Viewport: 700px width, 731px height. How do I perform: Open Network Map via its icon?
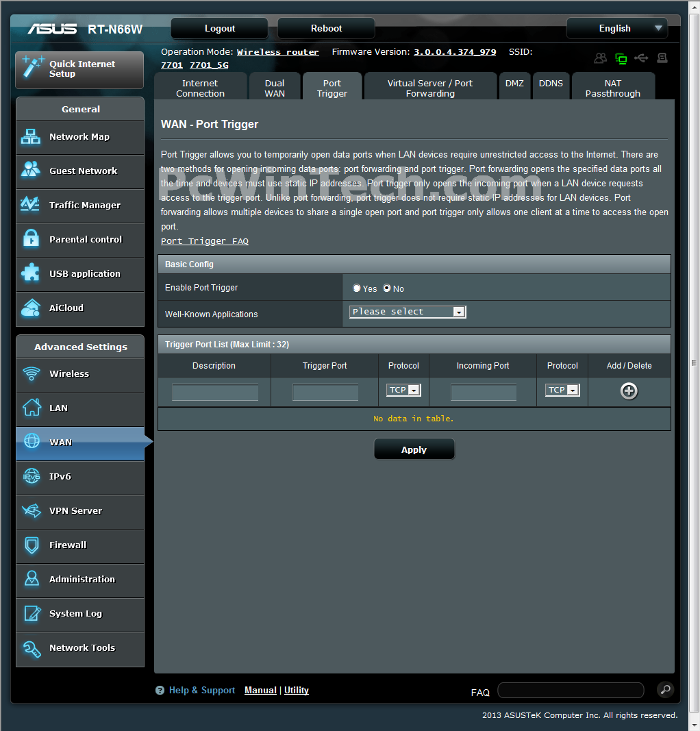click(31, 136)
